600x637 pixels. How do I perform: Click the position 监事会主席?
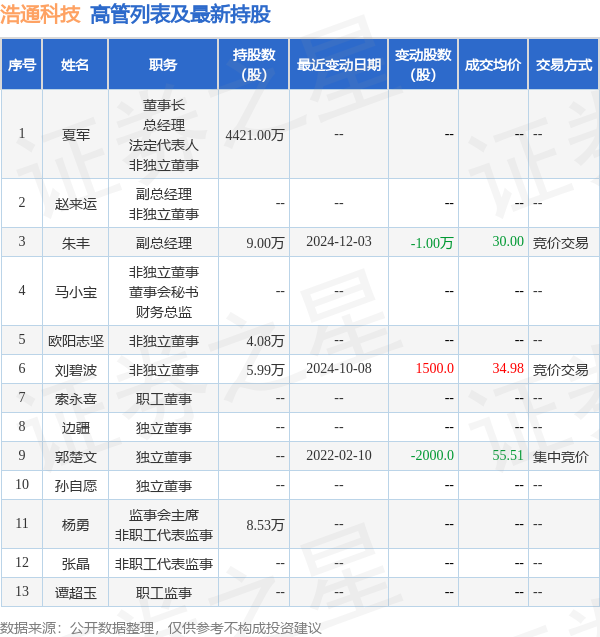(164, 515)
